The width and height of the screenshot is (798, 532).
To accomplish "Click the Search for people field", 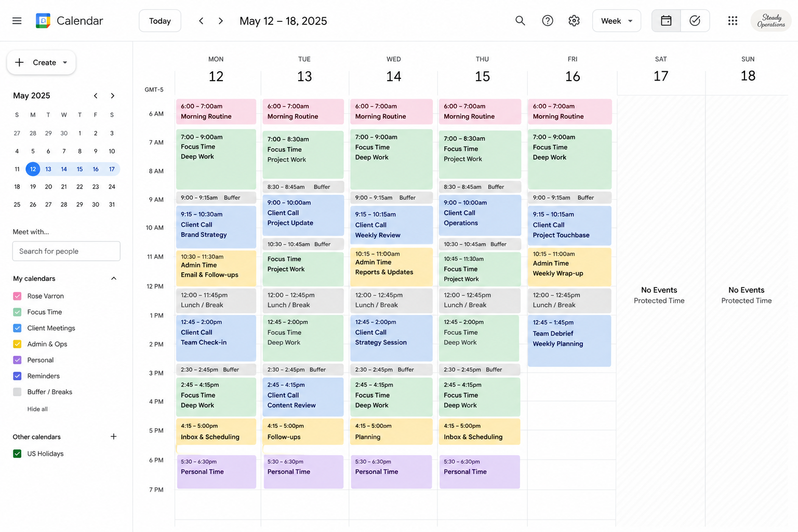I will pos(66,251).
